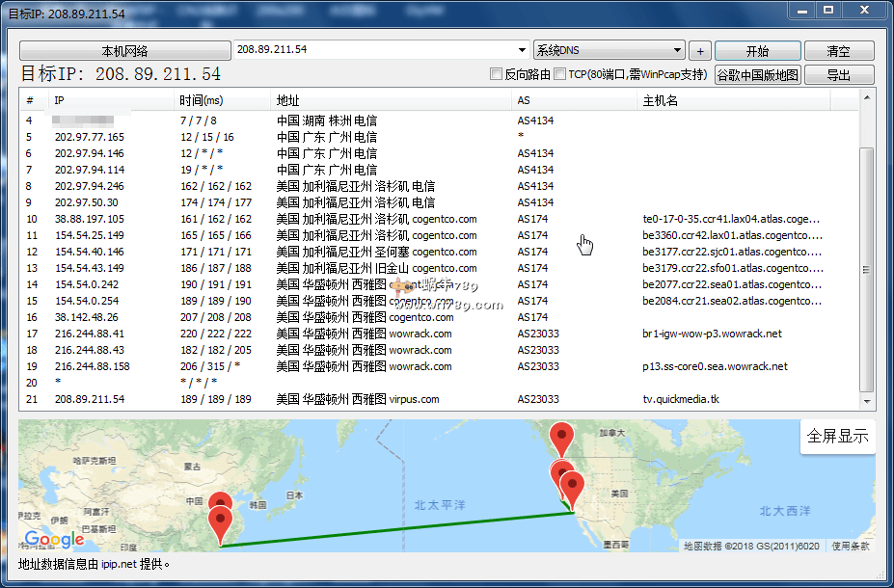
Task: Click the Google logo on the map
Action: 54,540
